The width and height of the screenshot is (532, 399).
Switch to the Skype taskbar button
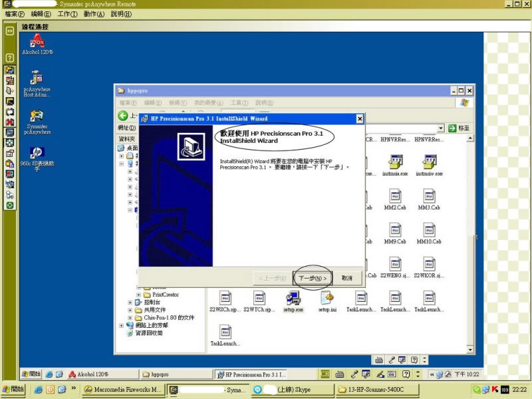[x=292, y=390]
